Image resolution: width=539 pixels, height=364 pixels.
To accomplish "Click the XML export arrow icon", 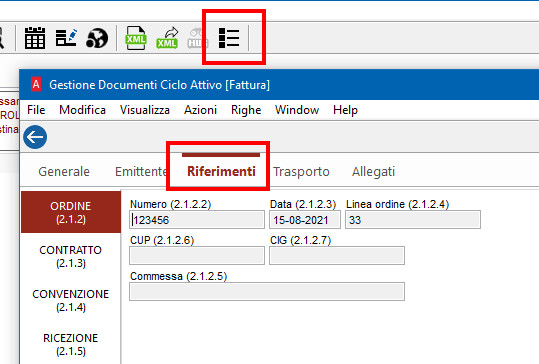I will click(x=167, y=38).
